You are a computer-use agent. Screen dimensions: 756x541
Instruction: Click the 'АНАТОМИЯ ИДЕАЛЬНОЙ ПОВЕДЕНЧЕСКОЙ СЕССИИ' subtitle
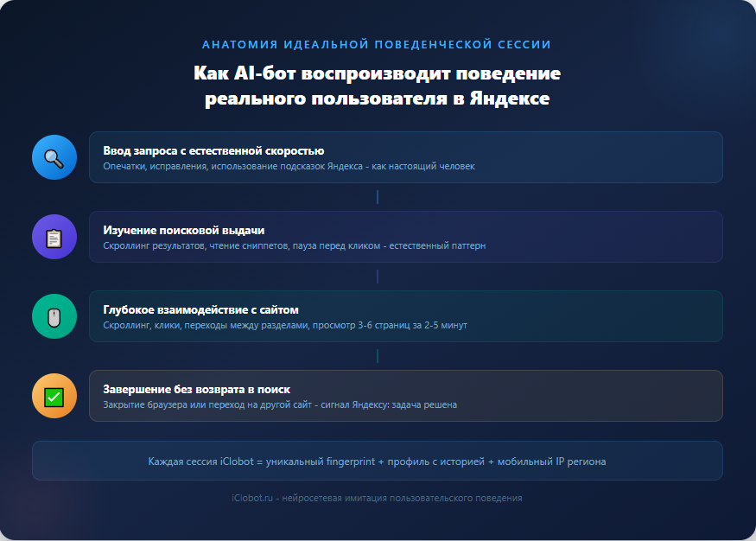click(377, 44)
